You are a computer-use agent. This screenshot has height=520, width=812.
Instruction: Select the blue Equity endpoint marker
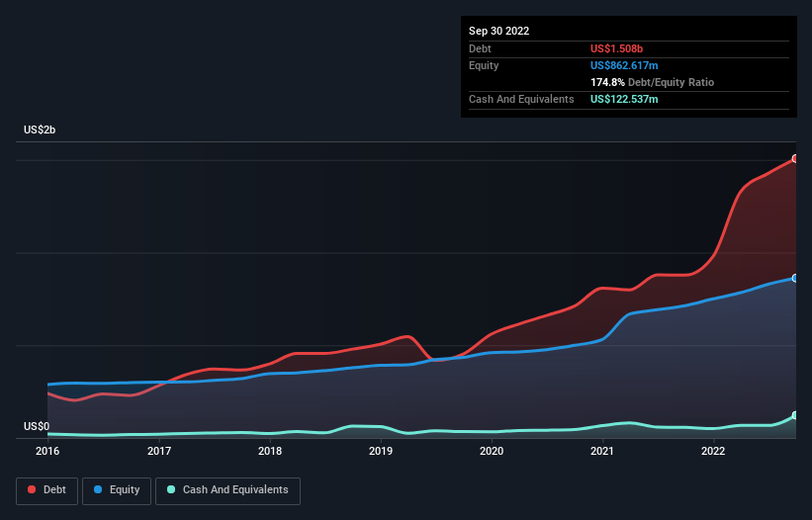[x=795, y=279]
